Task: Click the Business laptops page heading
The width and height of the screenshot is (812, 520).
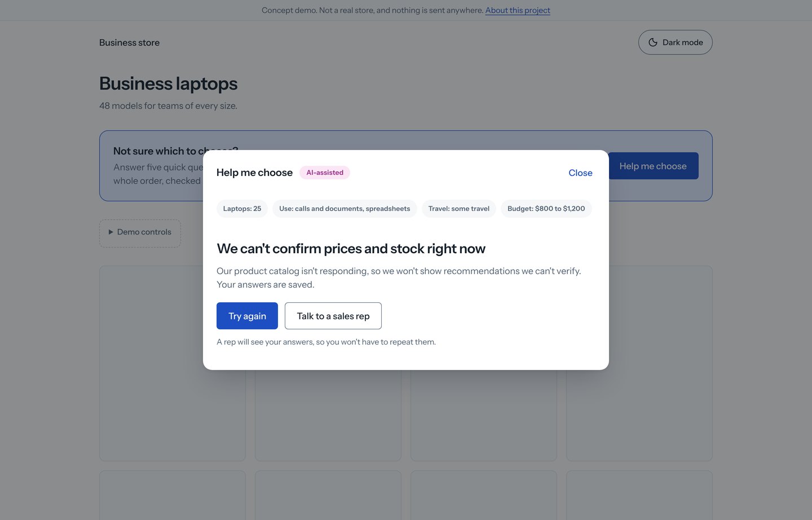Action: click(168, 83)
